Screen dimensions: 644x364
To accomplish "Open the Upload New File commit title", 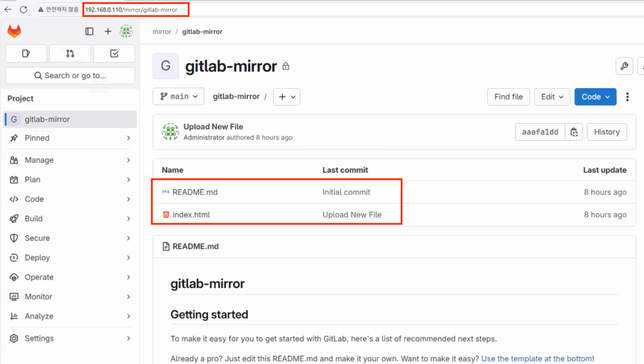I will tap(213, 127).
